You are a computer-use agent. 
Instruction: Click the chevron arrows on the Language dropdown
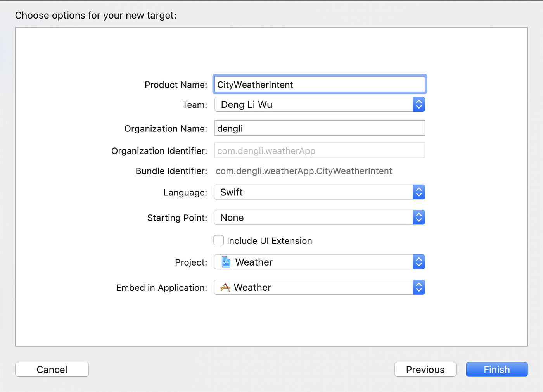click(418, 192)
